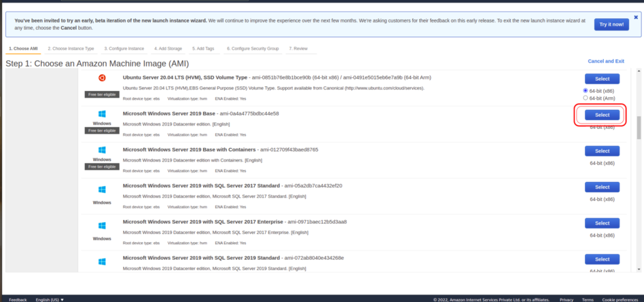Click the Canonical support description for Ubuntu
This screenshot has width=644, height=302.
pos(274,88)
